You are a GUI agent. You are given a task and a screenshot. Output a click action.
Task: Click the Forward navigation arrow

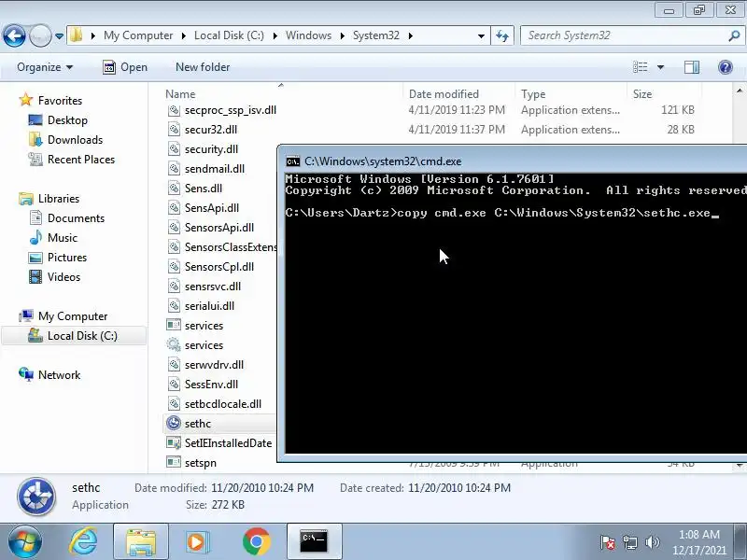[x=40, y=35]
